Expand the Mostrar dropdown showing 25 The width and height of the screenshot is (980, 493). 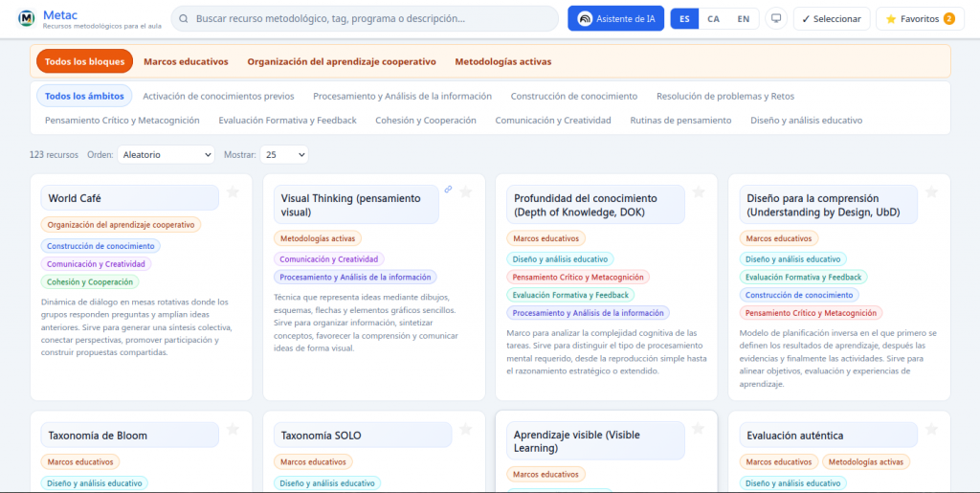tap(284, 154)
